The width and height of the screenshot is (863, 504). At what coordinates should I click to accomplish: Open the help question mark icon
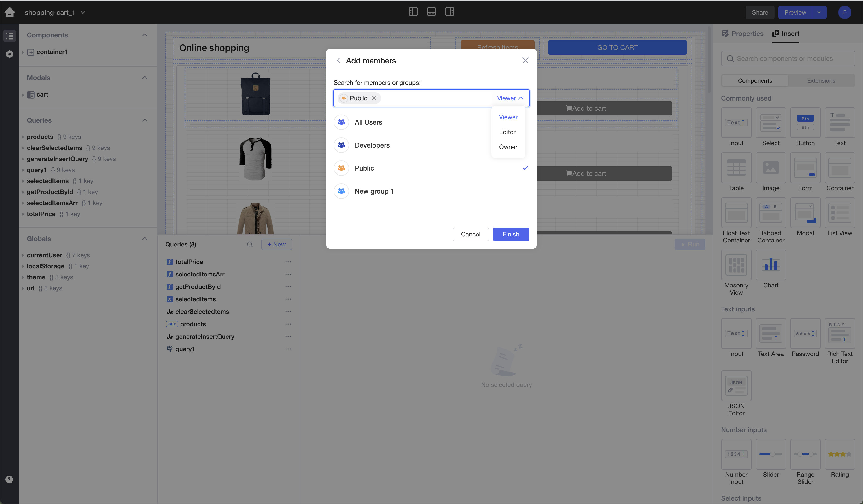[9, 479]
